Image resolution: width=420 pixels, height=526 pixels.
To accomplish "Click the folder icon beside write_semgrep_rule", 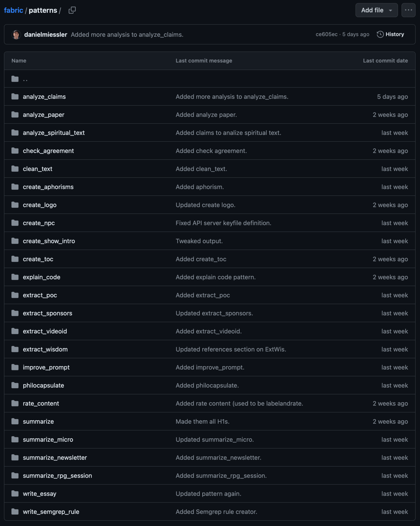I will point(15,511).
